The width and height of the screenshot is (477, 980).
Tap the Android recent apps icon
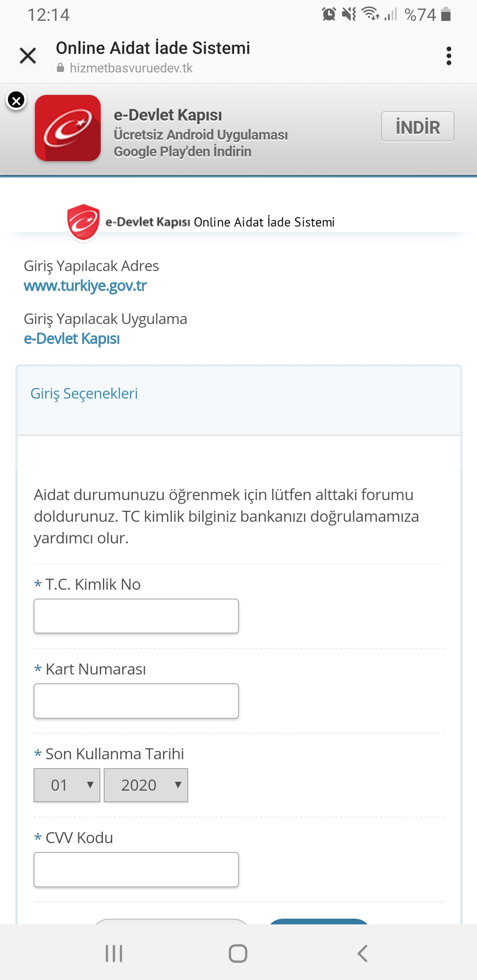114,954
